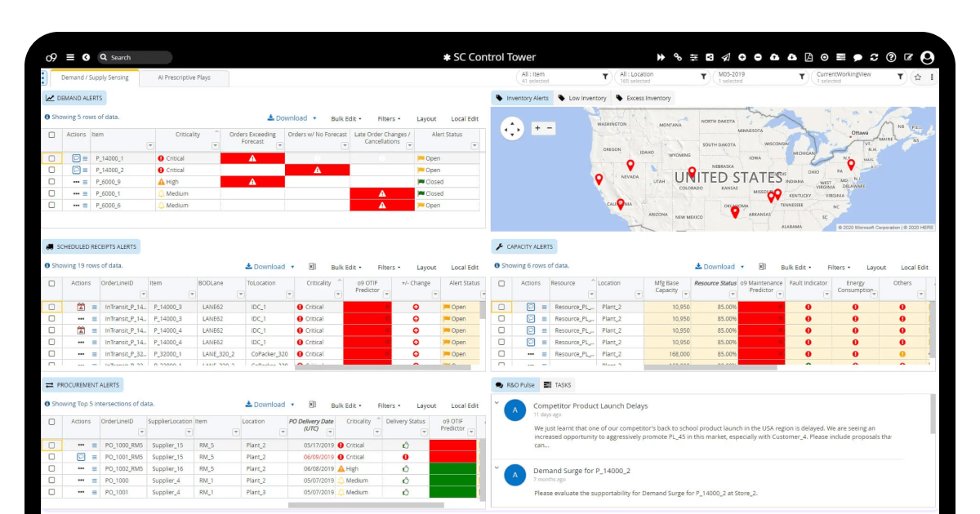Click the fast-forward icon in top bar

[661, 57]
